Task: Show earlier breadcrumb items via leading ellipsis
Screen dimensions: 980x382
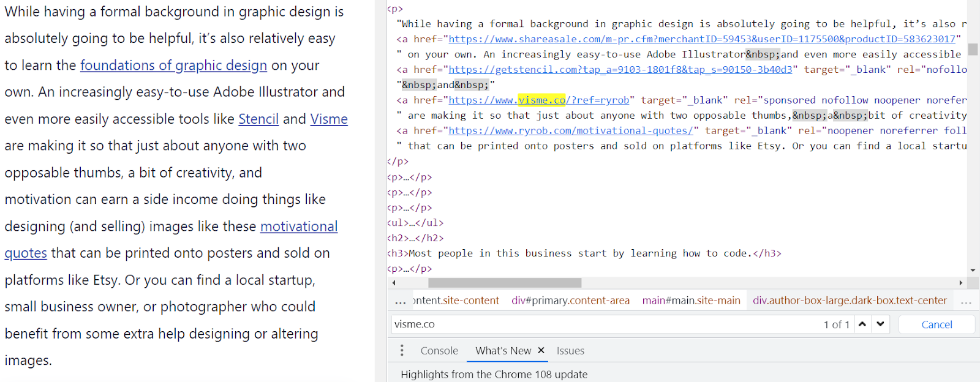Action: tap(401, 301)
